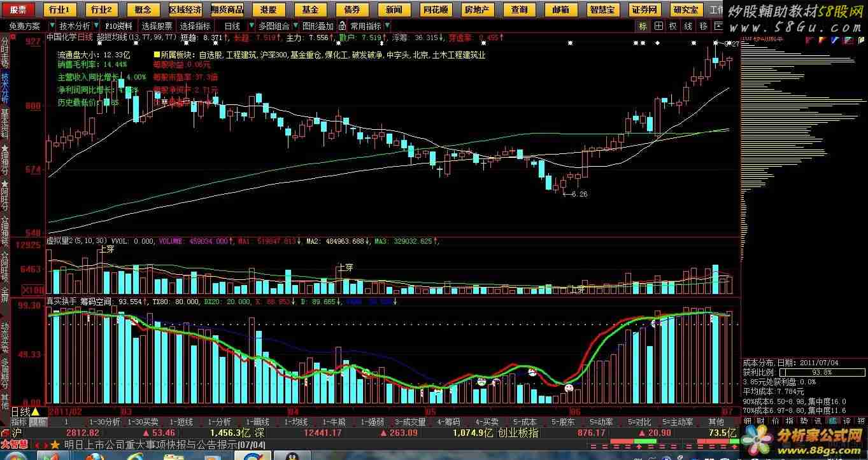
Task: Open the 技术分析 dropdown
Action: (79, 26)
